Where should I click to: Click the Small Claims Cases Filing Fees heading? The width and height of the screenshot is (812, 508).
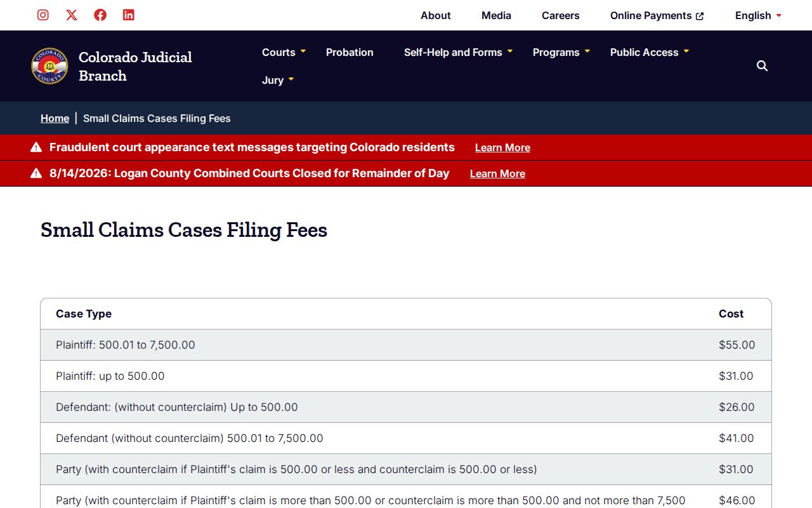[184, 229]
